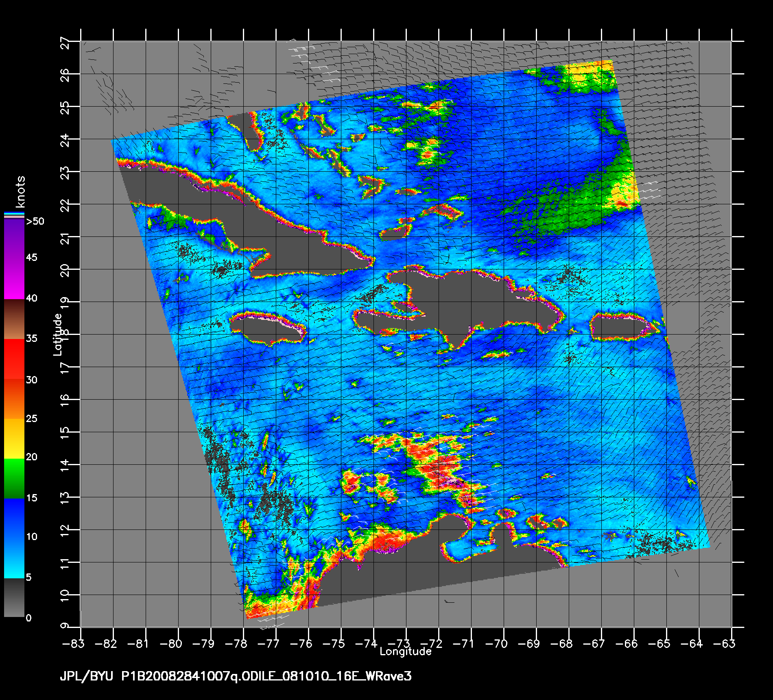Screen dimensions: 773x700
Task: Click the colorbar "5" knots label
Action: (x=28, y=577)
